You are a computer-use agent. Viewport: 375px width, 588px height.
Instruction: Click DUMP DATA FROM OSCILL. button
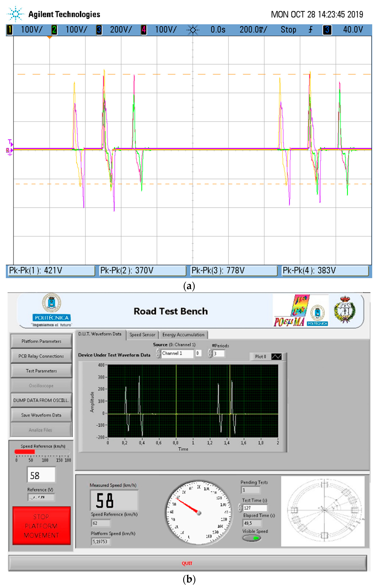point(41,400)
